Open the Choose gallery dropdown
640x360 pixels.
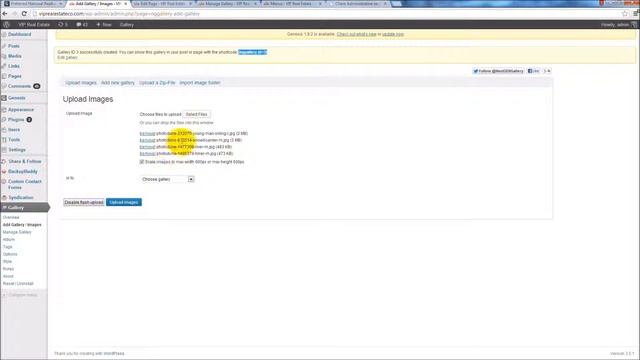167,179
